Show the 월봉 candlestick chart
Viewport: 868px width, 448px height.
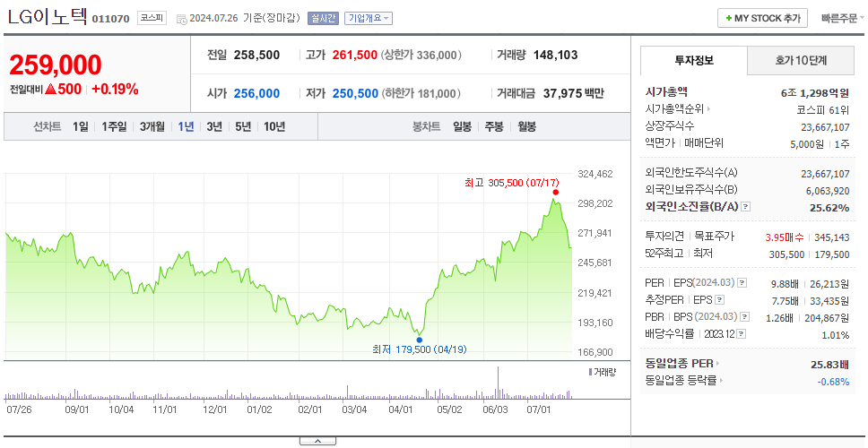click(x=527, y=126)
